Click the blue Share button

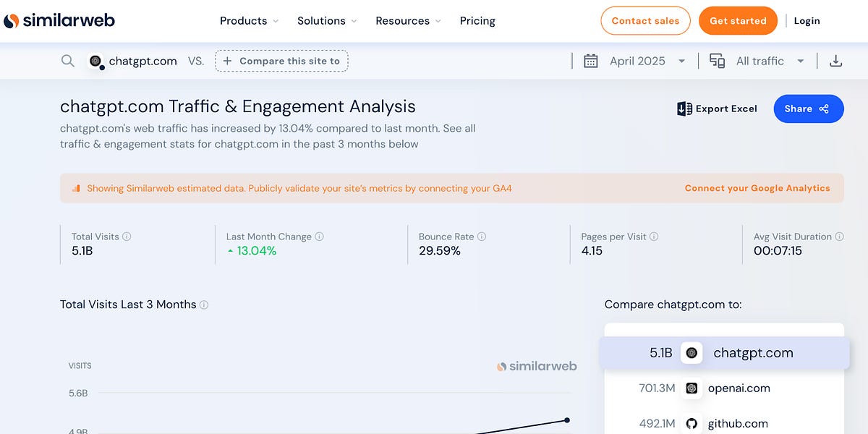(x=808, y=109)
